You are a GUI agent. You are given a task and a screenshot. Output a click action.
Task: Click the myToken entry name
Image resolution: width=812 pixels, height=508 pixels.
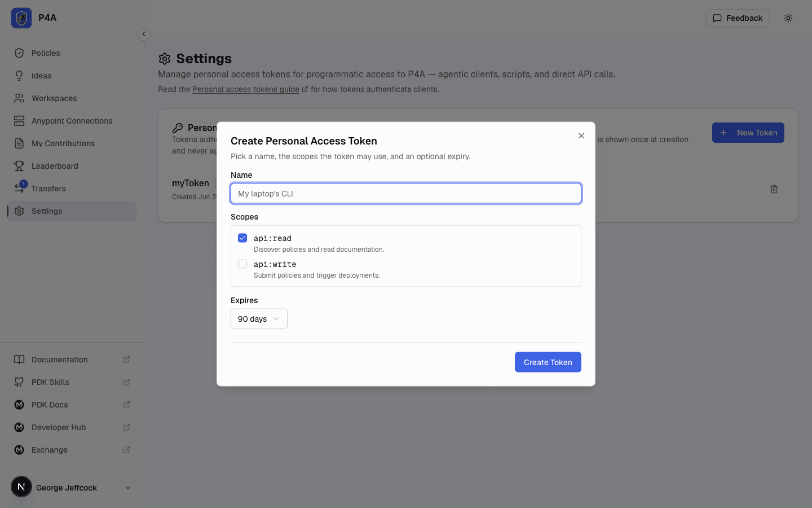point(191,183)
